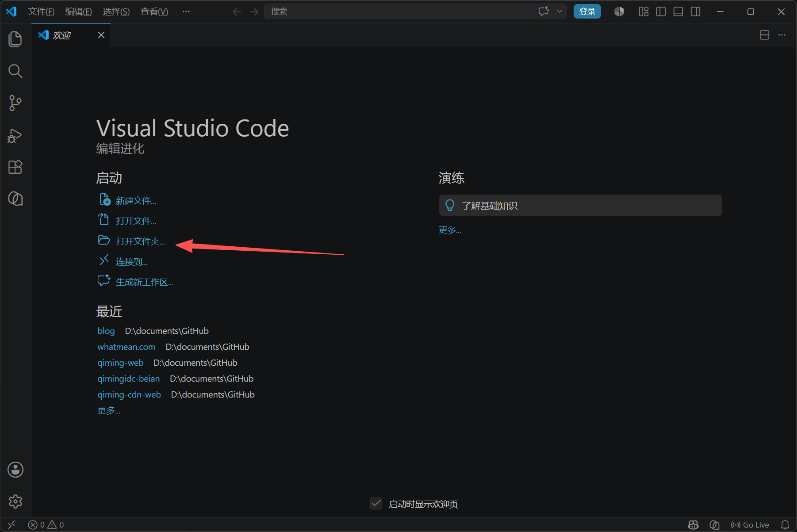
Task: Select the 欢迎 tab
Action: pos(71,35)
